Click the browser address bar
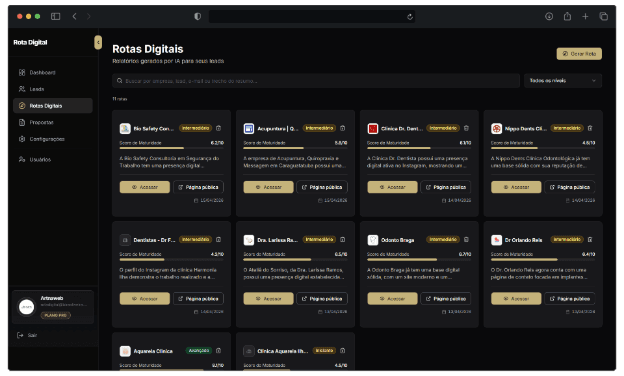The image size is (624, 376). pos(312,17)
